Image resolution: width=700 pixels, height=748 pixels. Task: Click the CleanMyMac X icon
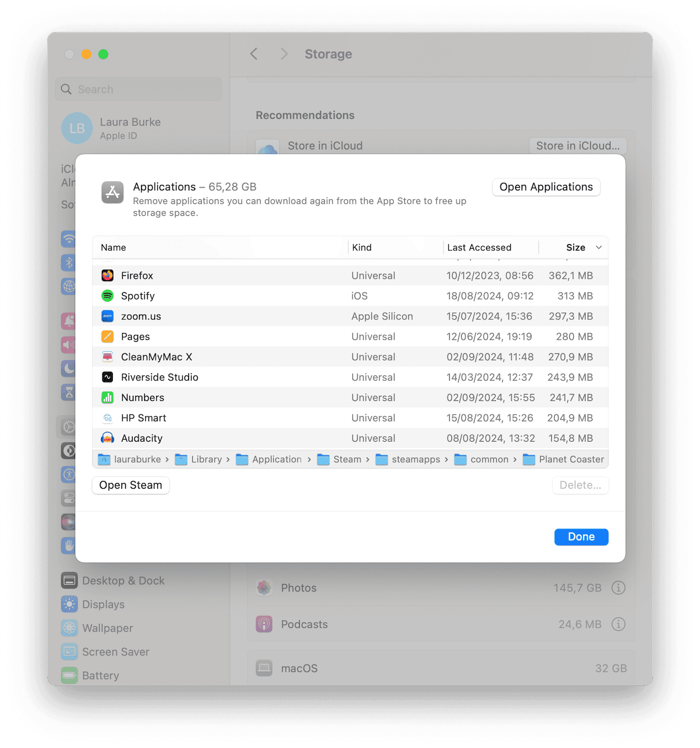tap(107, 356)
